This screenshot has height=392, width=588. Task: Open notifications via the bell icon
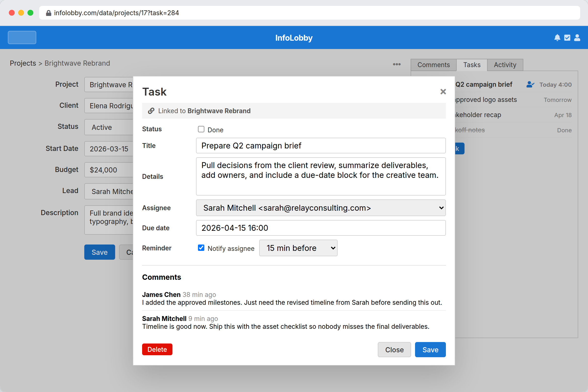pos(557,37)
